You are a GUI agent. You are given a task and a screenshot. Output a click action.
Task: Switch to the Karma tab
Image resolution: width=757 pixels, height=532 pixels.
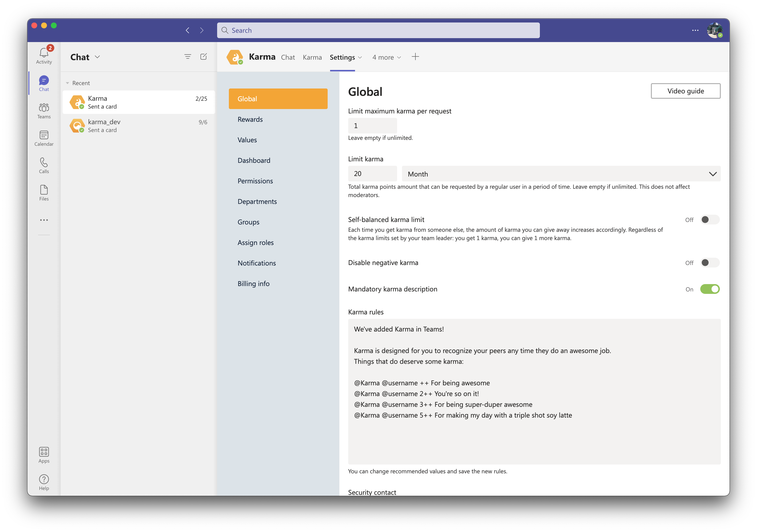[312, 57]
